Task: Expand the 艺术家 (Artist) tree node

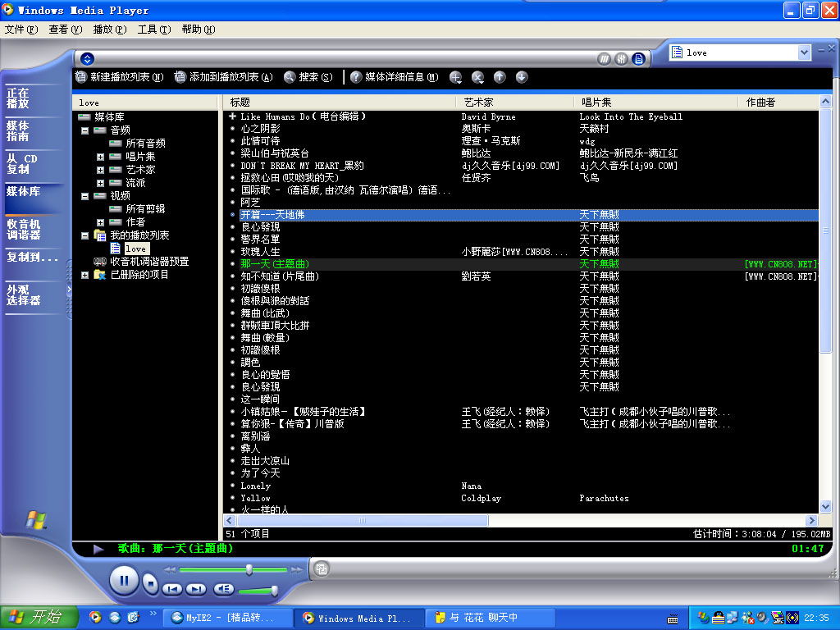Action: 100,170
